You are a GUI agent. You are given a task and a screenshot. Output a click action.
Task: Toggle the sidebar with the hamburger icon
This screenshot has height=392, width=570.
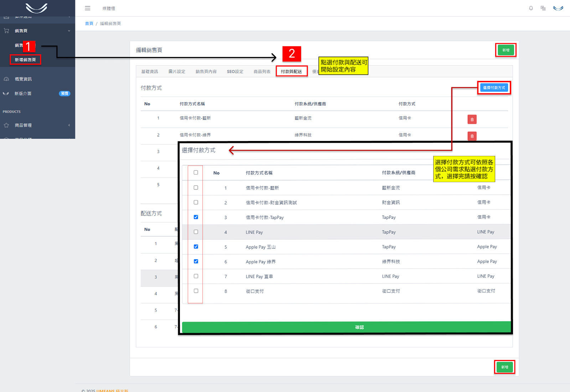87,8
